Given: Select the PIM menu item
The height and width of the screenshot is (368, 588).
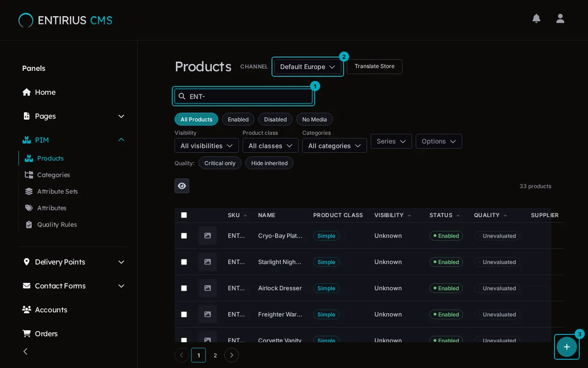Looking at the screenshot, I should (41, 140).
